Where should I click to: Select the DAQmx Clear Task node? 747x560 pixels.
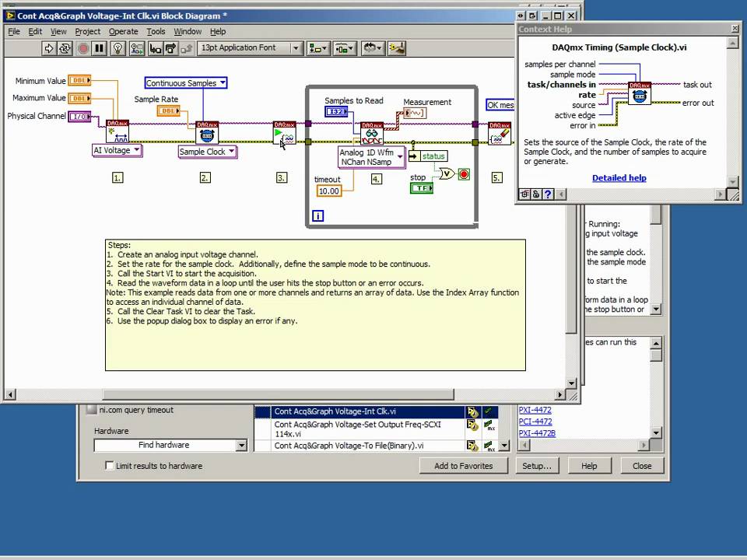[500, 134]
